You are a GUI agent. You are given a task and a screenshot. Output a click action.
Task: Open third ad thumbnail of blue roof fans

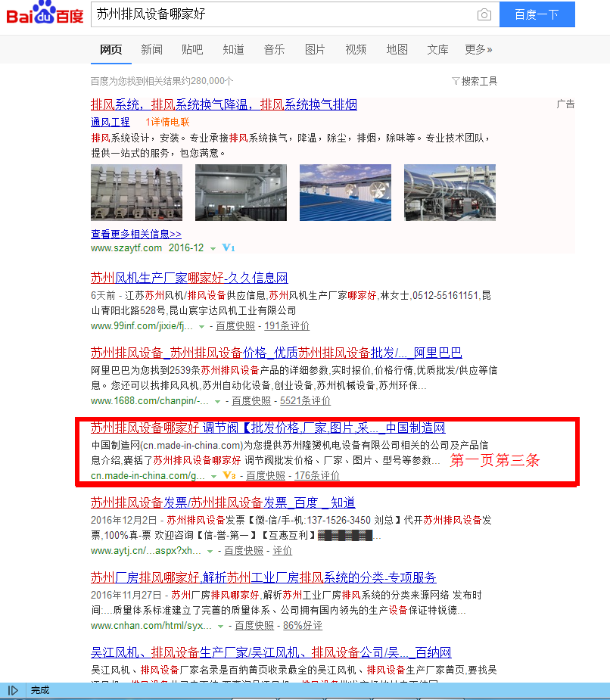[x=345, y=192]
